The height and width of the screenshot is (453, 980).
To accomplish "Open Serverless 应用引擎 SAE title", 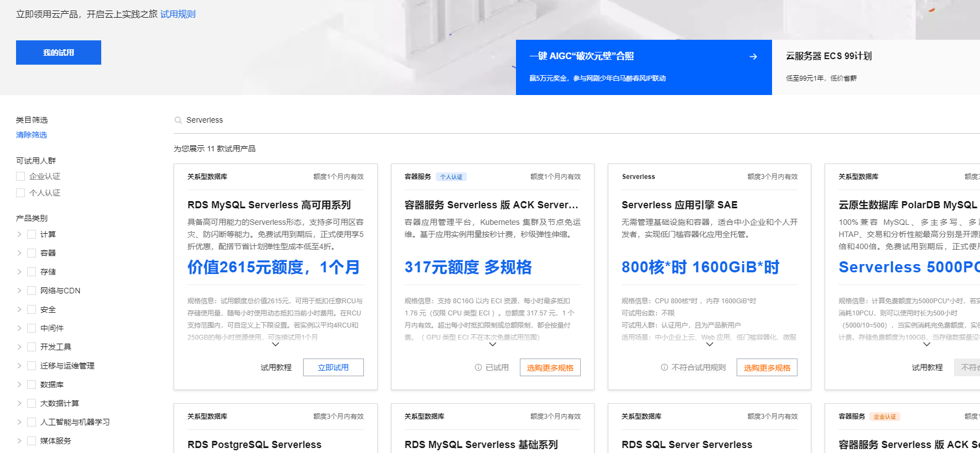I will pos(680,205).
